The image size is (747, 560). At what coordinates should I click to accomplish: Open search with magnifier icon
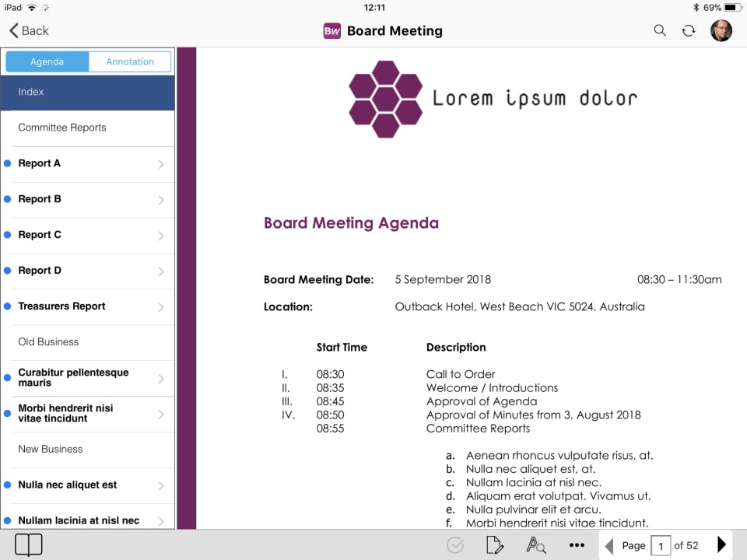(x=659, y=31)
